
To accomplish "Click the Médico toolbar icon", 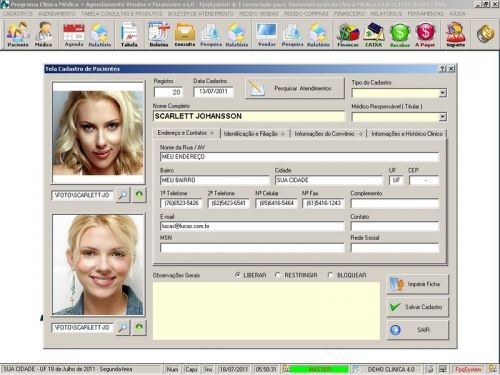I will tap(44, 34).
